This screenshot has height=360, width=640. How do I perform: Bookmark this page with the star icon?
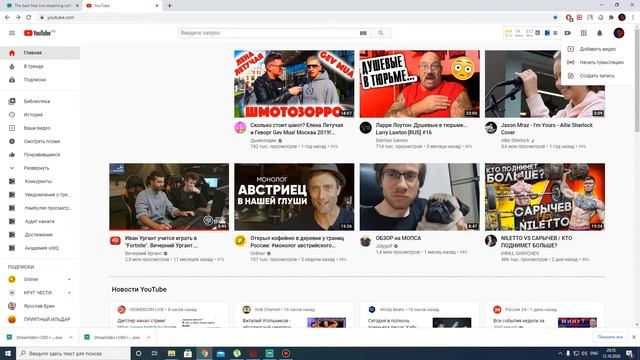tap(555, 18)
